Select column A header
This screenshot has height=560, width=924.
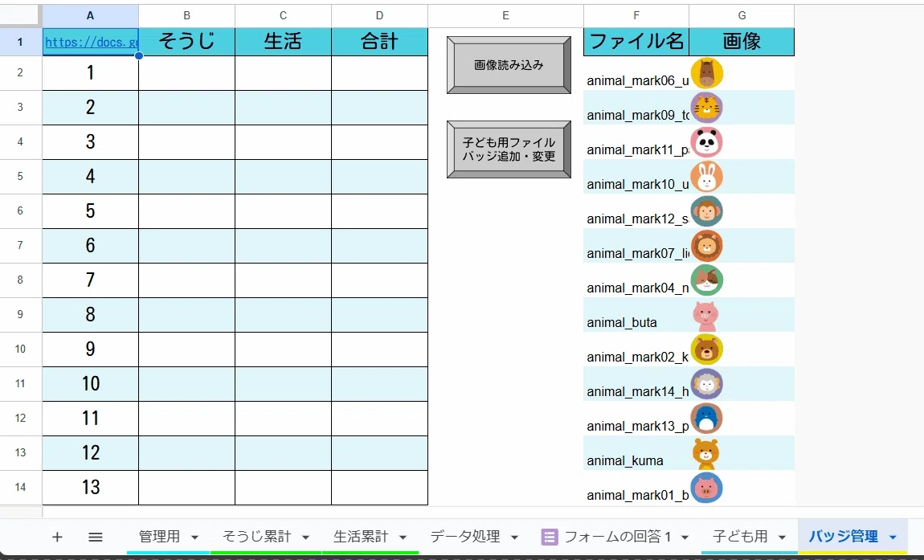[x=90, y=16]
